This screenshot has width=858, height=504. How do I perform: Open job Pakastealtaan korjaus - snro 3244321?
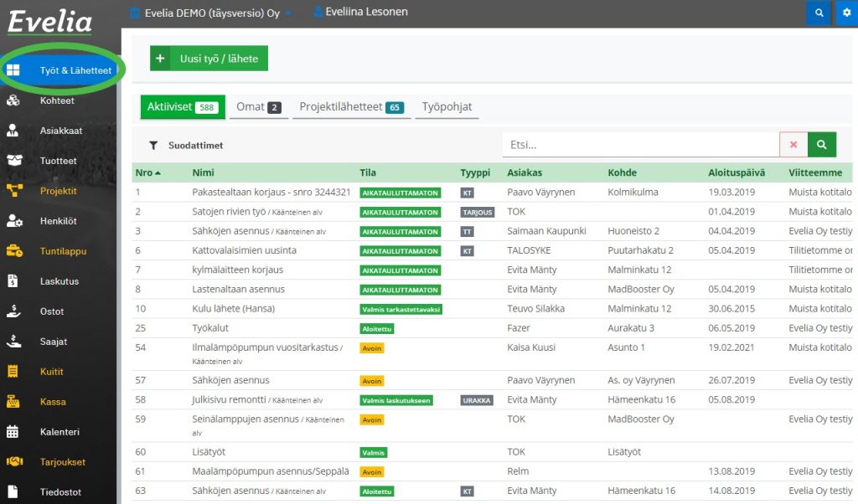pos(271,193)
